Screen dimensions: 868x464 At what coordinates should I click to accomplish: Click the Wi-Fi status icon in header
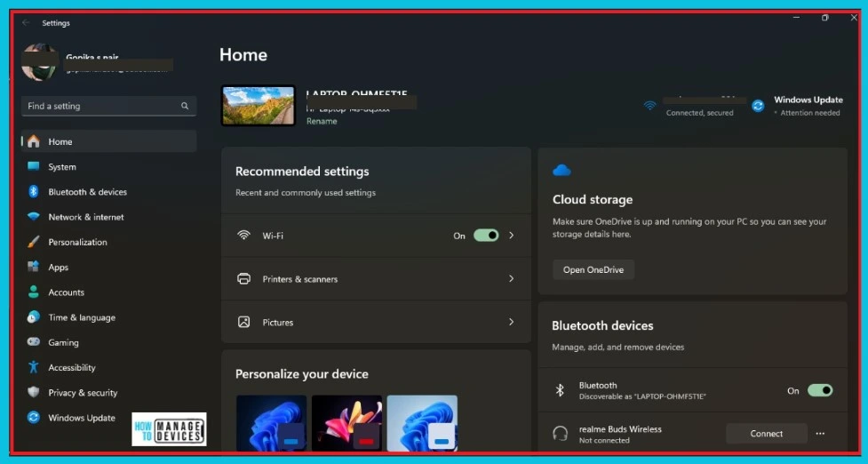coord(650,105)
